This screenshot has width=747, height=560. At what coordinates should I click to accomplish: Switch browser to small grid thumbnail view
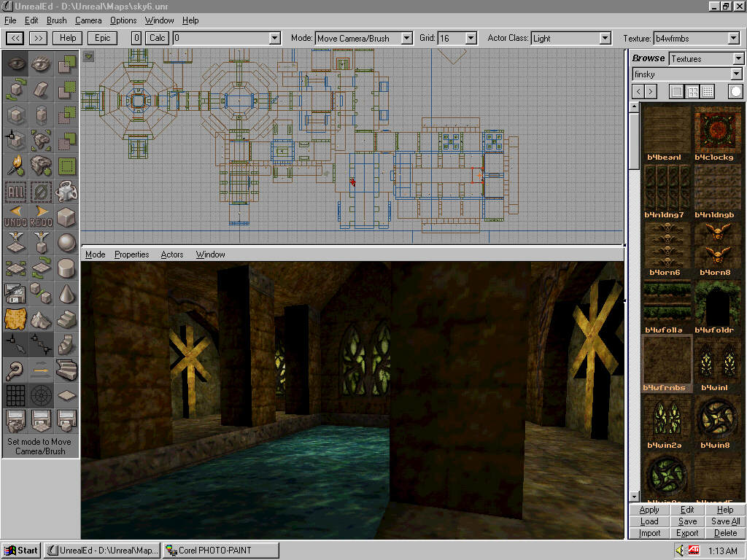point(707,91)
